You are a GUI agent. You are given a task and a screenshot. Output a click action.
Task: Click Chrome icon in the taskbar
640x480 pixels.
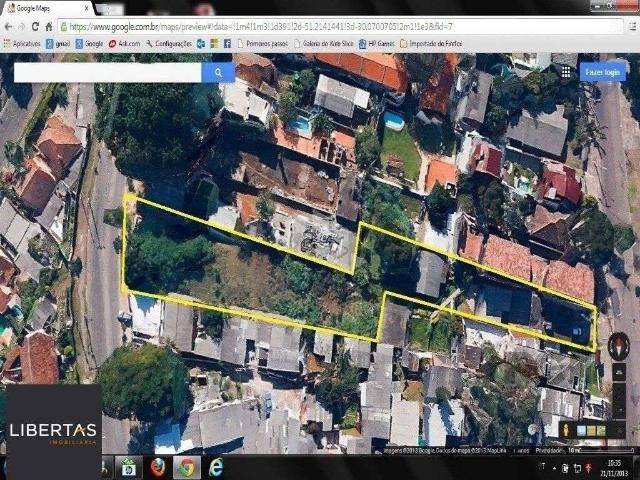pyautogui.click(x=186, y=467)
